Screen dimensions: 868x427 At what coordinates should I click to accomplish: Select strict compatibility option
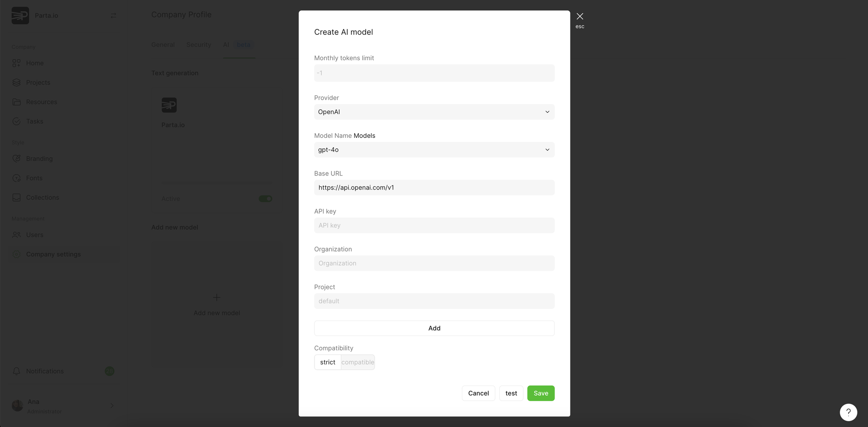click(x=328, y=362)
